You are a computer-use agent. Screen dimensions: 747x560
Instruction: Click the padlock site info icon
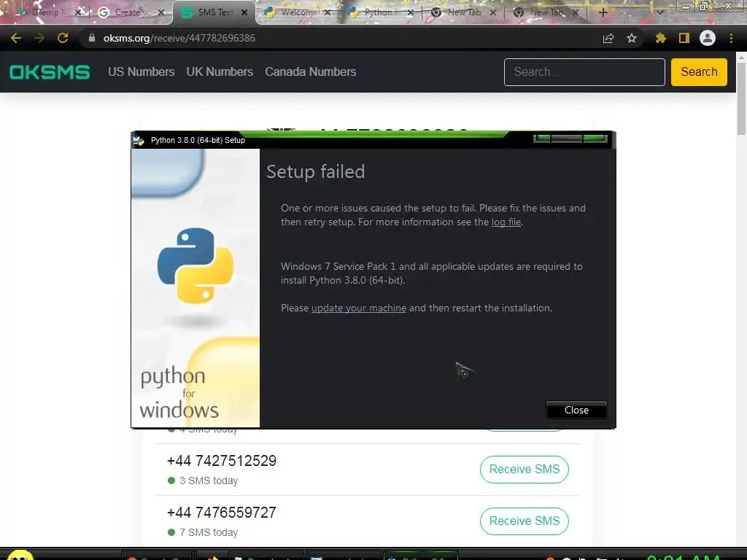coord(91,38)
